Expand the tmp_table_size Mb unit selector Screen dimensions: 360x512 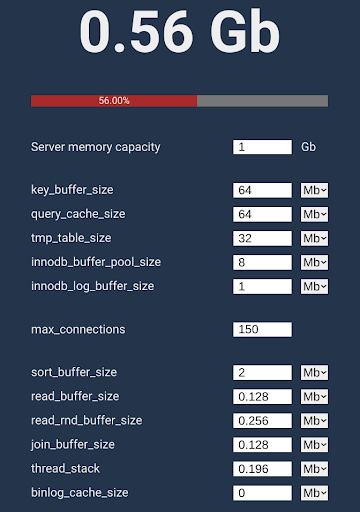click(314, 238)
